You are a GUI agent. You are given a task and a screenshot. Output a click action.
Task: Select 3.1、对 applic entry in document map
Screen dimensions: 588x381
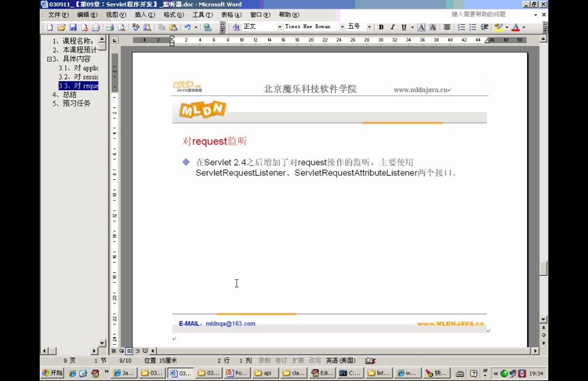click(78, 68)
